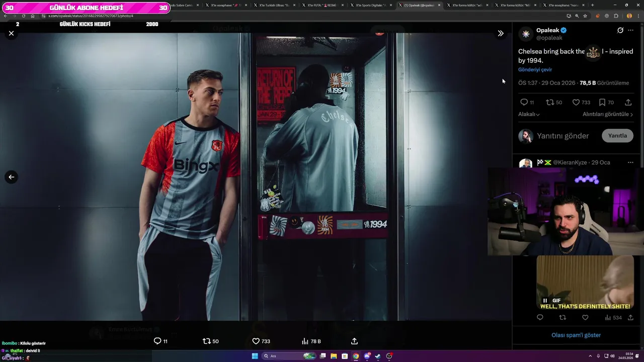Image resolution: width=644 pixels, height=362 pixels.
Task: Collapse the side panel with double-arrow icon
Action: (x=501, y=33)
